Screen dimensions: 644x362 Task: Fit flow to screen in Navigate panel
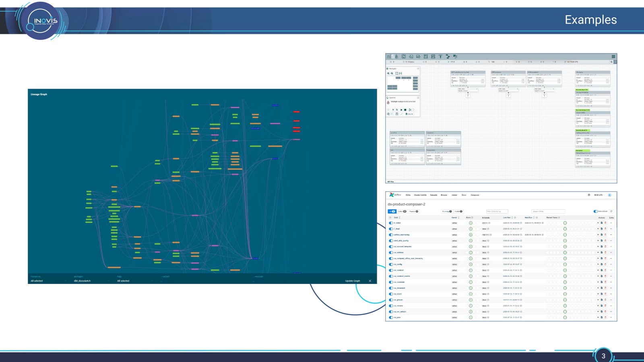397,73
